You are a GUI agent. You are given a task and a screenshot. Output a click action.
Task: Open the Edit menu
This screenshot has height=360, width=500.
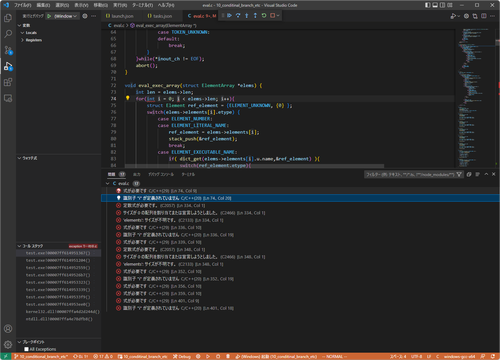click(43, 5)
